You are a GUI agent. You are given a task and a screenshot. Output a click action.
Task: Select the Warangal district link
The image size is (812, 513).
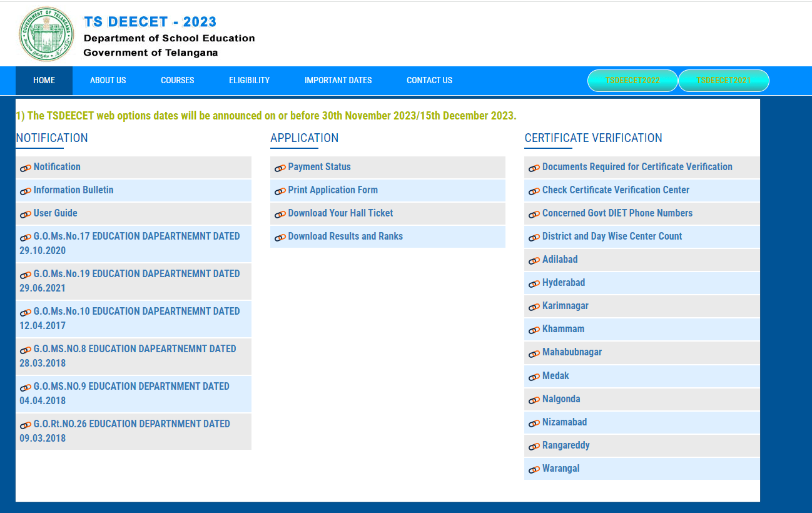point(561,469)
